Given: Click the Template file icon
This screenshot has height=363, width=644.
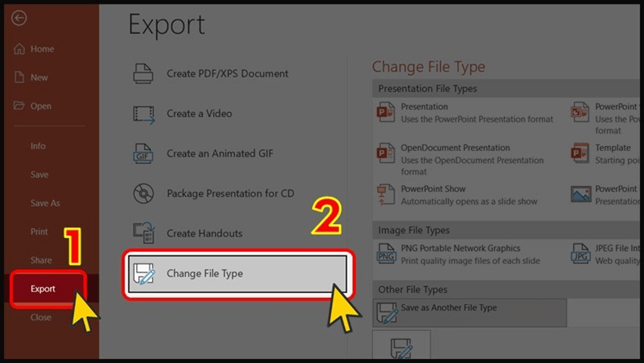Looking at the screenshot, I should tap(580, 153).
